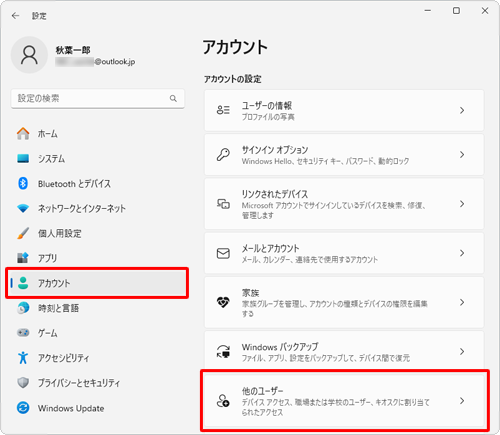Select Windows Update in the sidebar
This screenshot has height=435, width=500.
[97, 408]
